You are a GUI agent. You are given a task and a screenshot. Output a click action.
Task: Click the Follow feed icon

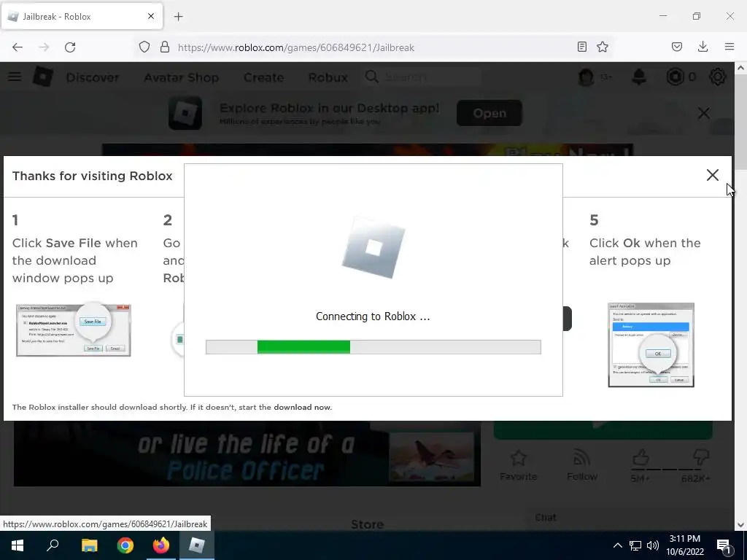(581, 458)
